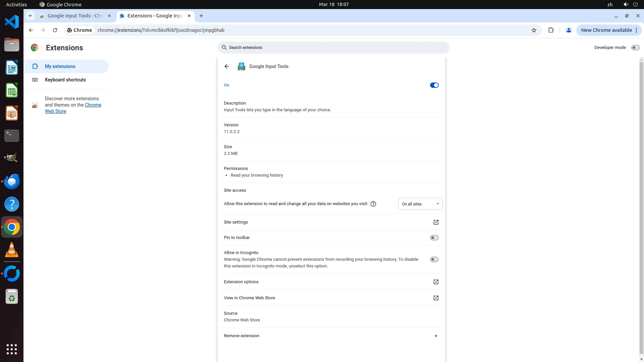Open the Extensions puzzle icon in toolbar
This screenshot has height=362, width=644.
click(551, 30)
